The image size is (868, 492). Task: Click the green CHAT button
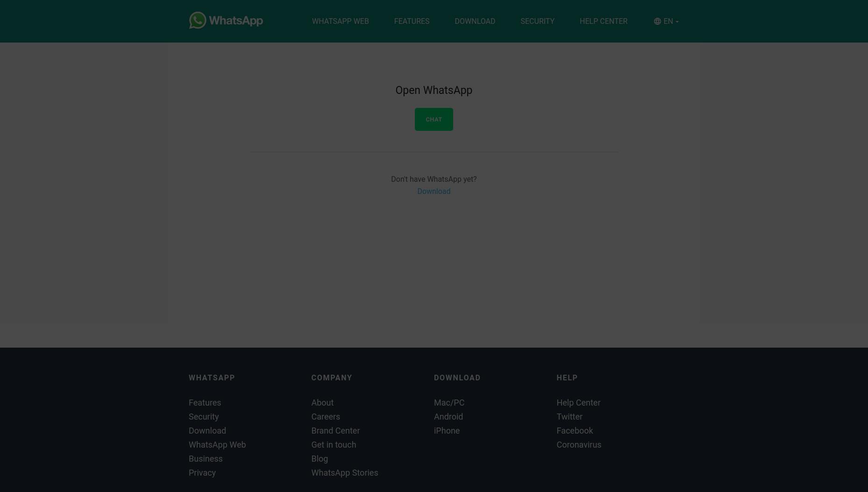[434, 119]
